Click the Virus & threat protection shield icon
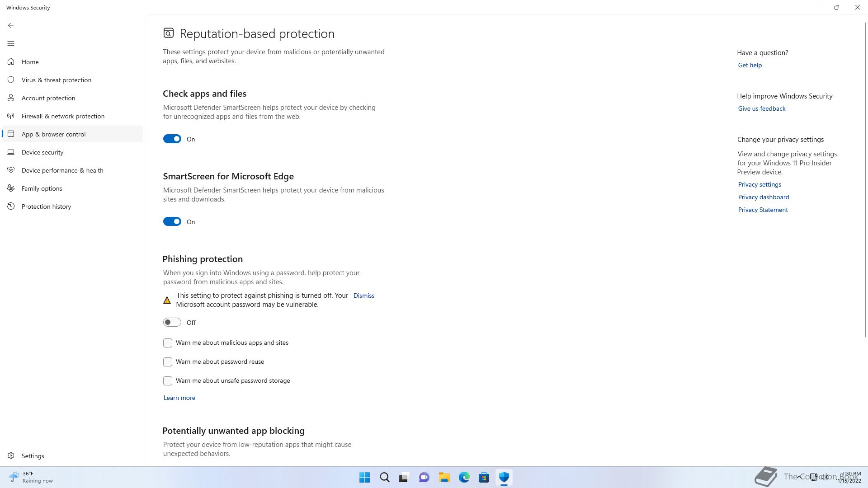The image size is (868, 488). 11,80
